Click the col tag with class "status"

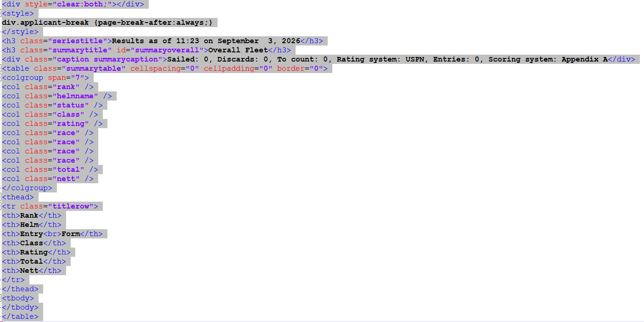point(52,105)
